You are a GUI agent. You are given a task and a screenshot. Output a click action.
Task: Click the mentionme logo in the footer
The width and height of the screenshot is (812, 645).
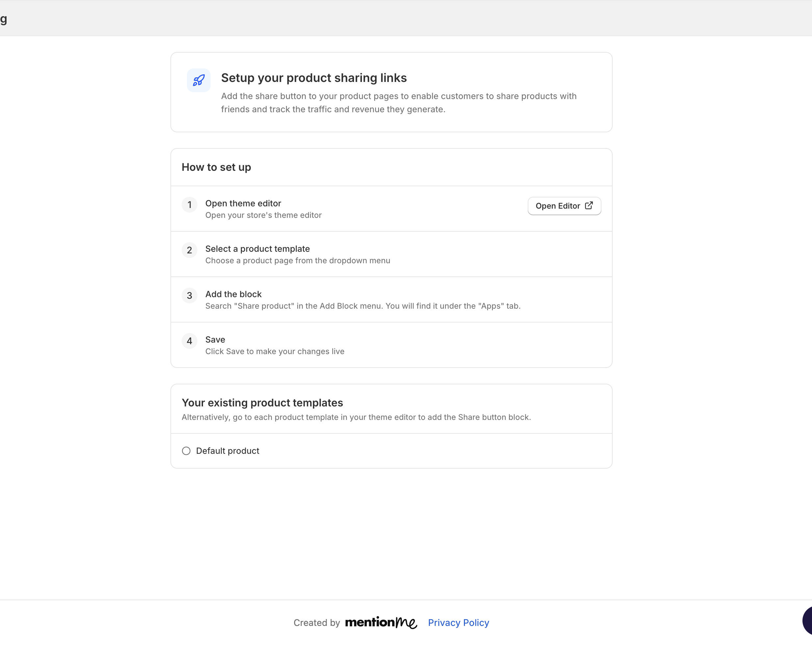coord(381,622)
